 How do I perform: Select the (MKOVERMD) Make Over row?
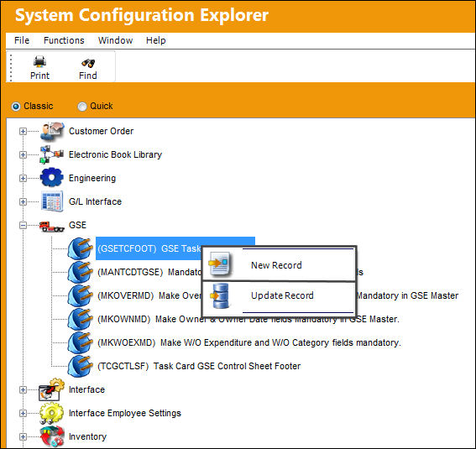coord(278,295)
